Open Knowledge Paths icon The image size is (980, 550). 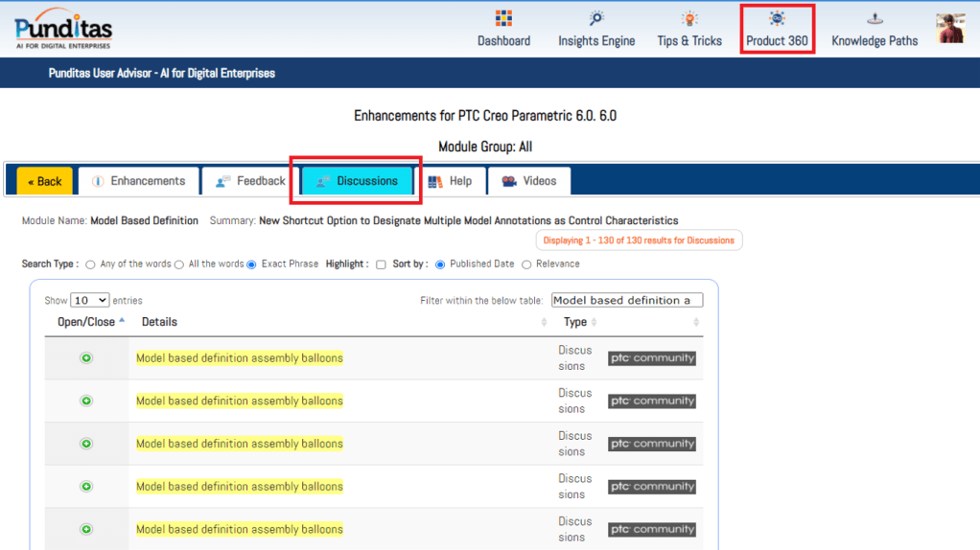[x=874, y=19]
